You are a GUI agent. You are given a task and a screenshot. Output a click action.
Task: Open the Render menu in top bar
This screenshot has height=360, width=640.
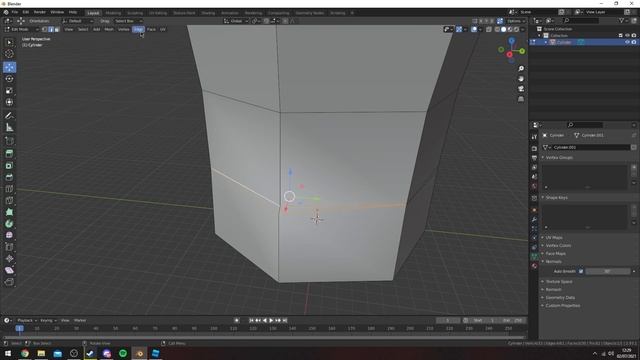pos(40,12)
